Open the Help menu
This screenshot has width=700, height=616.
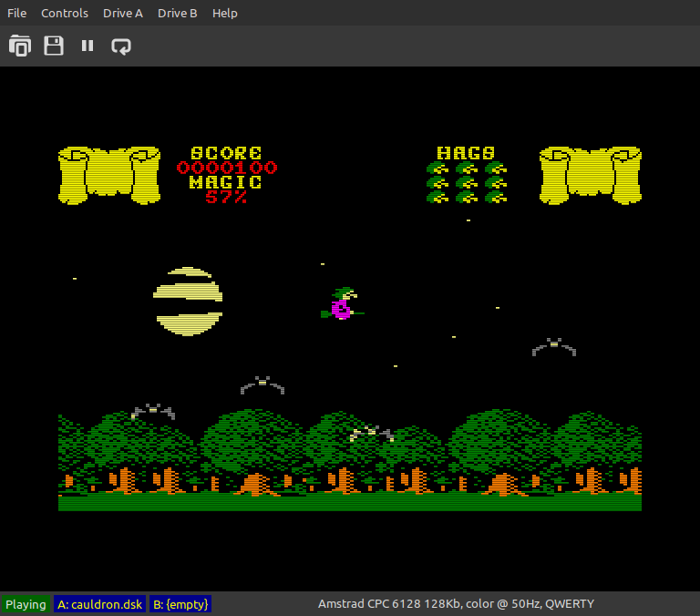click(x=224, y=14)
